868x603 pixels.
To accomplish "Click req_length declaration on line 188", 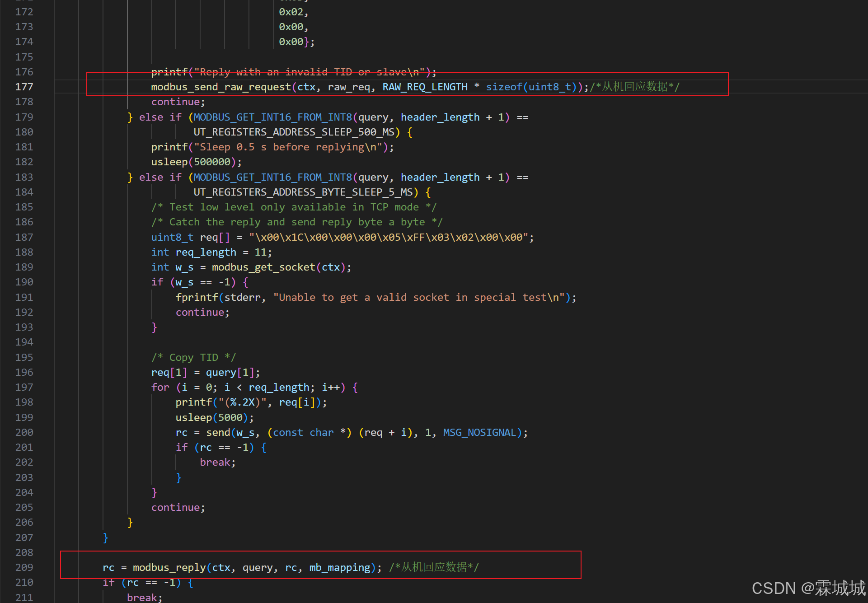I will click(x=211, y=252).
